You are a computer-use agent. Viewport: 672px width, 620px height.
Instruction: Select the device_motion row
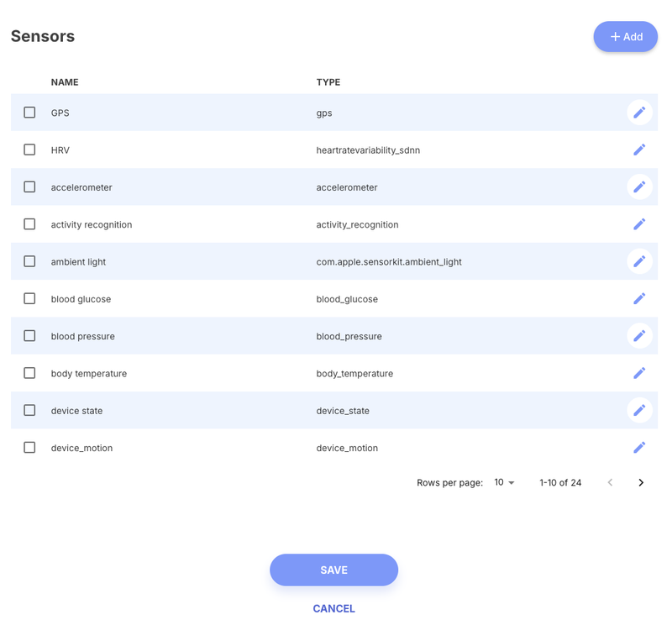(x=29, y=447)
